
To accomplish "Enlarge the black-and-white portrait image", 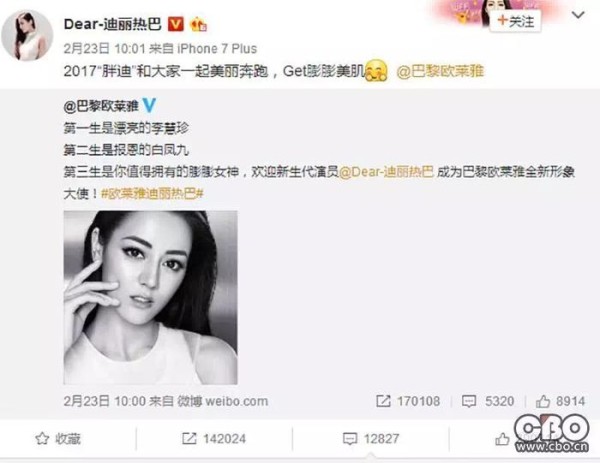I will (x=150, y=297).
